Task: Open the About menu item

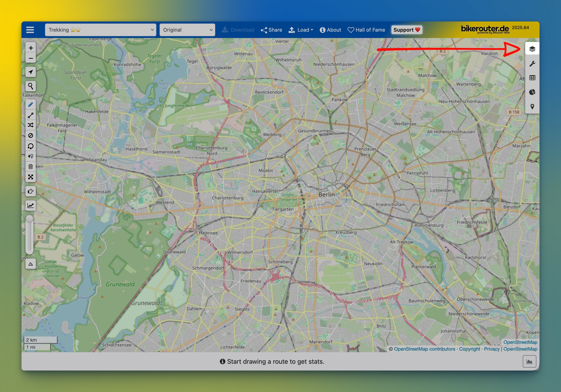Action: [330, 30]
